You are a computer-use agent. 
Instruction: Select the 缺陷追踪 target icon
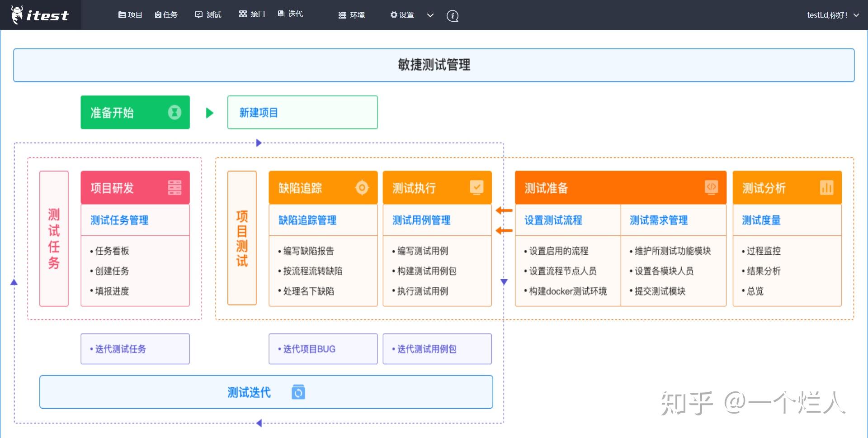point(363,187)
